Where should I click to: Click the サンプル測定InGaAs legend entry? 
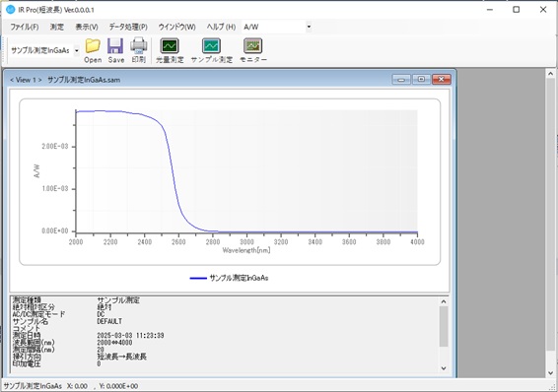pyautogui.click(x=239, y=278)
